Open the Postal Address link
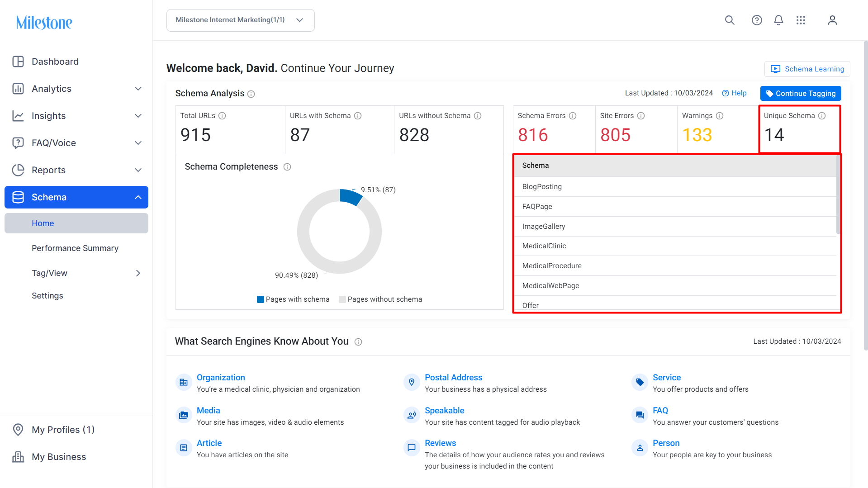This screenshot has height=488, width=868. (x=453, y=378)
